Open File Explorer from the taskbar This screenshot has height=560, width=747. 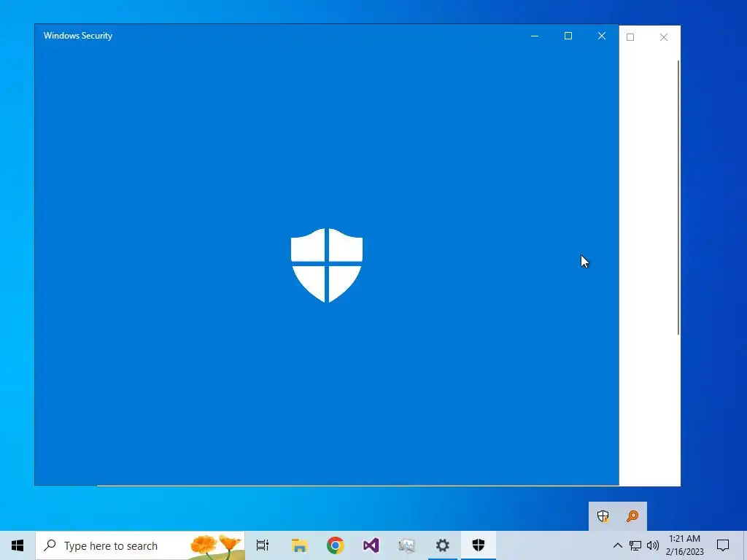[299, 545]
